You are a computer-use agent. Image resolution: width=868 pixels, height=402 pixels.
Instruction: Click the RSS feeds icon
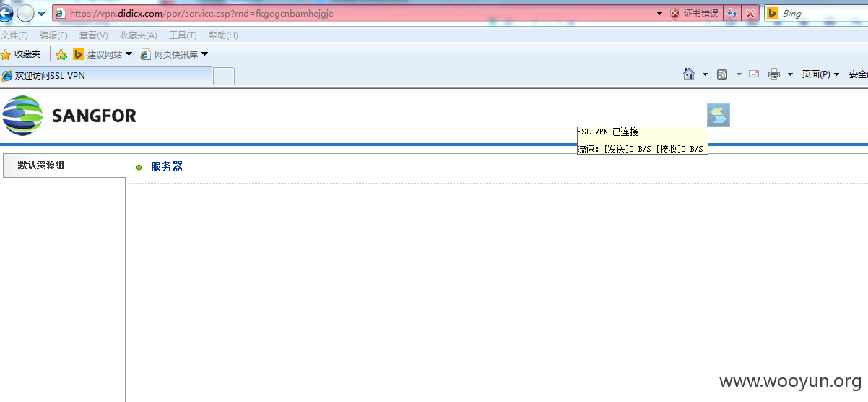722,74
